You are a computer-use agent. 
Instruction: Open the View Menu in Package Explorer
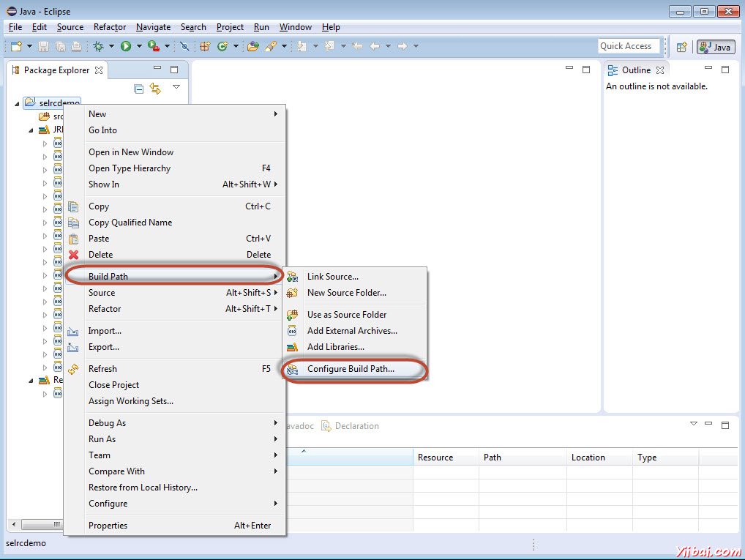(176, 86)
